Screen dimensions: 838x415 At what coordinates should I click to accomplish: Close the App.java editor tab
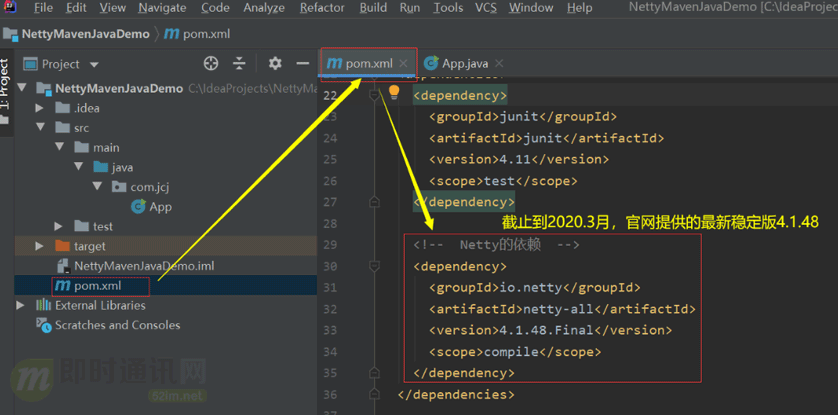click(499, 64)
